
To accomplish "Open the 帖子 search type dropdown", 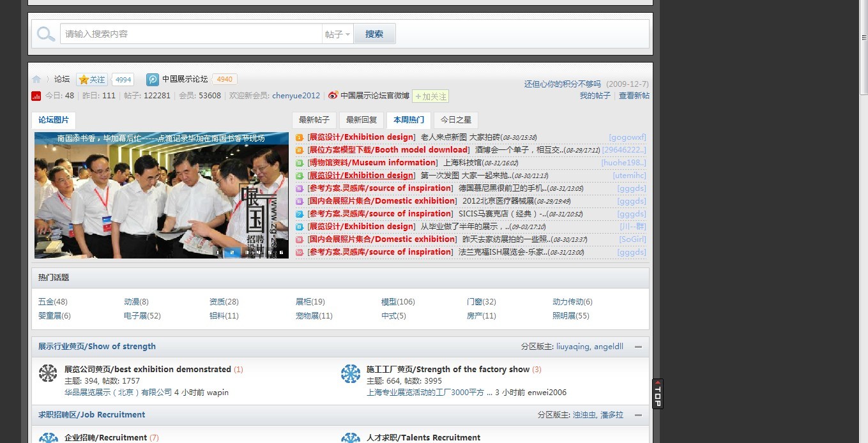I will (338, 34).
